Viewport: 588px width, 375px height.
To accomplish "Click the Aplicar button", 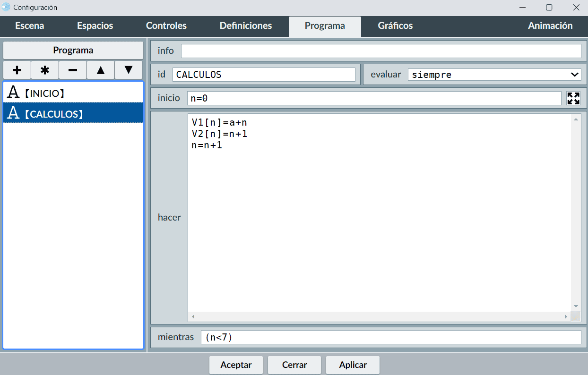I will (353, 365).
